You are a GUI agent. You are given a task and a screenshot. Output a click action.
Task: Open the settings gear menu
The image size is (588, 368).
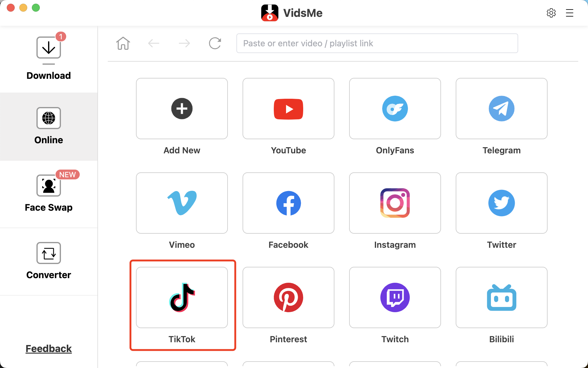tap(551, 13)
